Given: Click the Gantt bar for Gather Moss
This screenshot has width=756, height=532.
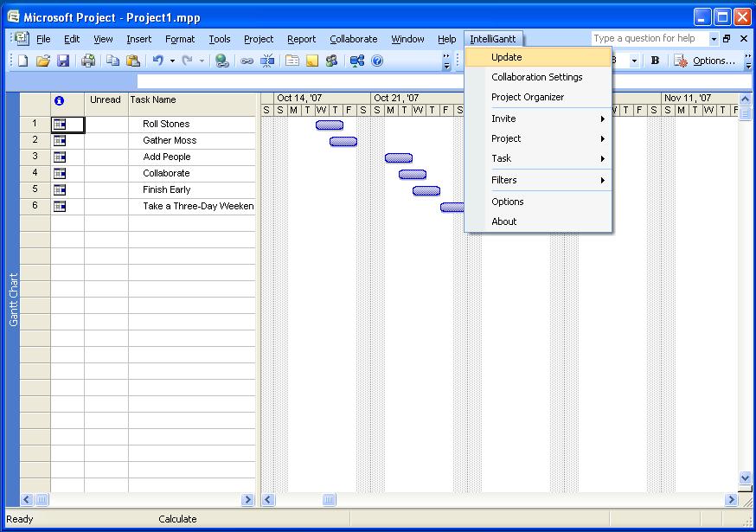Looking at the screenshot, I should tap(343, 141).
